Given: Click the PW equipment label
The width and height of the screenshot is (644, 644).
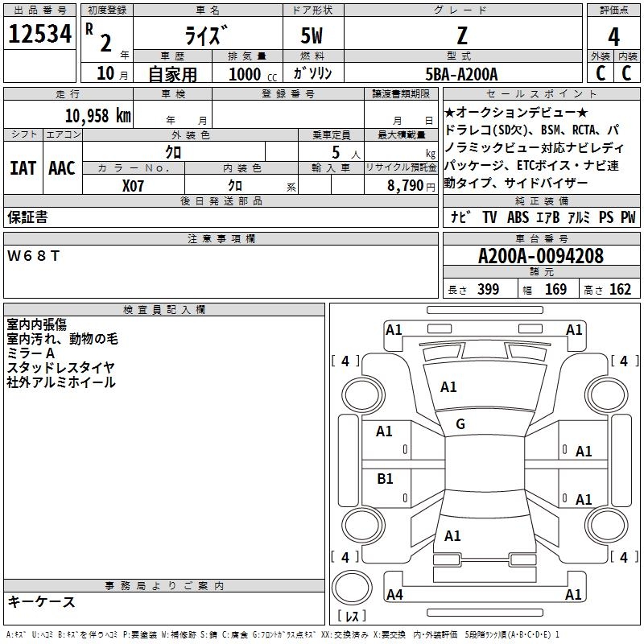Looking at the screenshot, I should coord(628,217).
